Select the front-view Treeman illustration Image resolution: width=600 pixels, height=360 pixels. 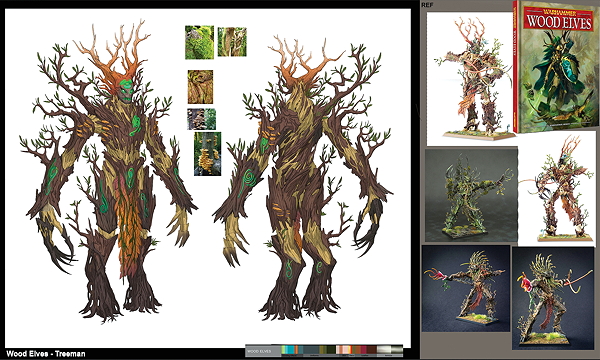pyautogui.click(x=109, y=172)
